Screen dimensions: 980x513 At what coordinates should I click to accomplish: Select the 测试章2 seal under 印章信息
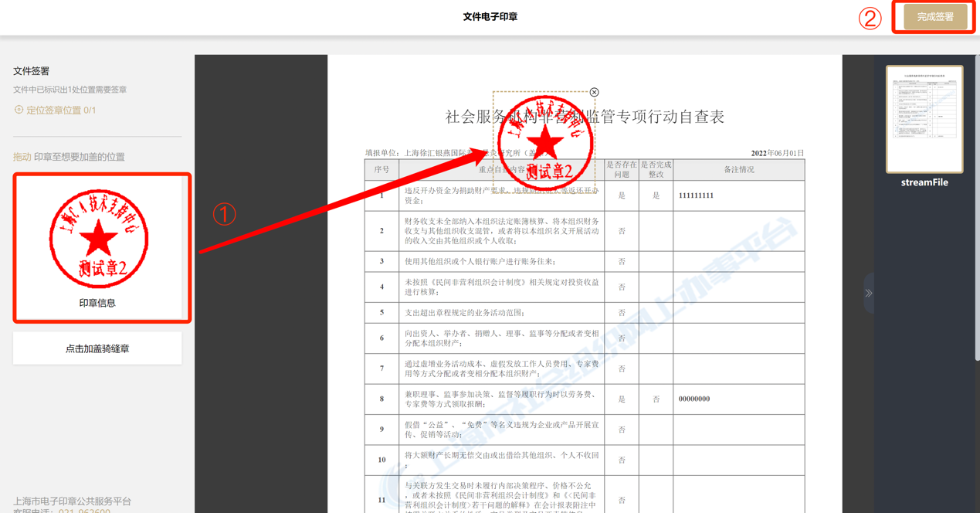click(100, 238)
